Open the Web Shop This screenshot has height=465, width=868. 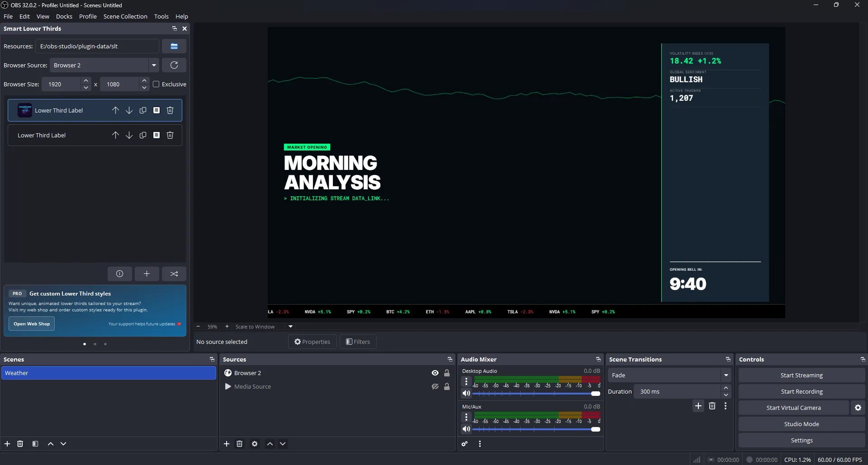pyautogui.click(x=31, y=324)
